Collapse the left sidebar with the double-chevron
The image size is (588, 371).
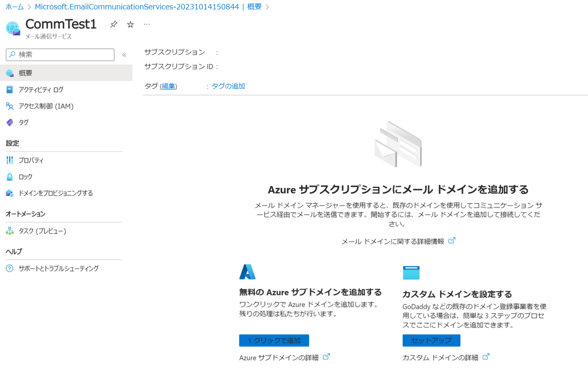tap(124, 55)
